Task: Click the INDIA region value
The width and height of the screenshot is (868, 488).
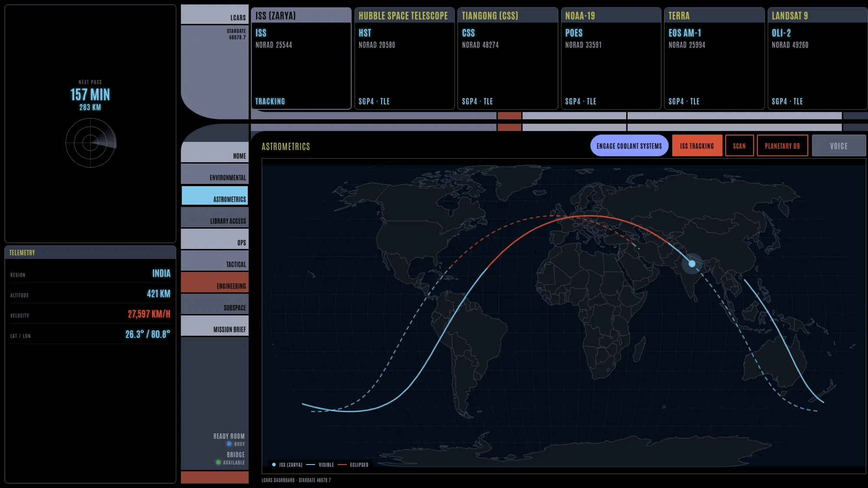Action: pyautogui.click(x=161, y=273)
